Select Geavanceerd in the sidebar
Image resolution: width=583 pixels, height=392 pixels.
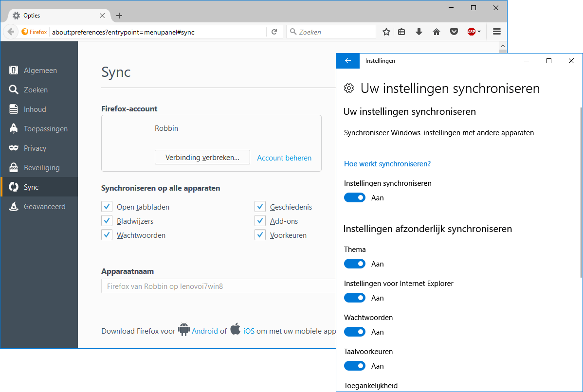(x=44, y=207)
